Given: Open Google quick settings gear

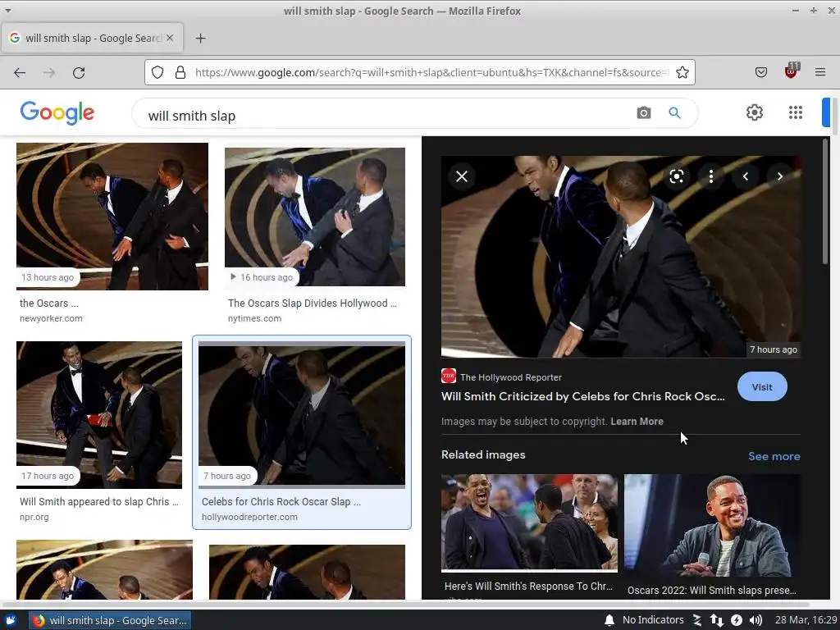Looking at the screenshot, I should (755, 112).
